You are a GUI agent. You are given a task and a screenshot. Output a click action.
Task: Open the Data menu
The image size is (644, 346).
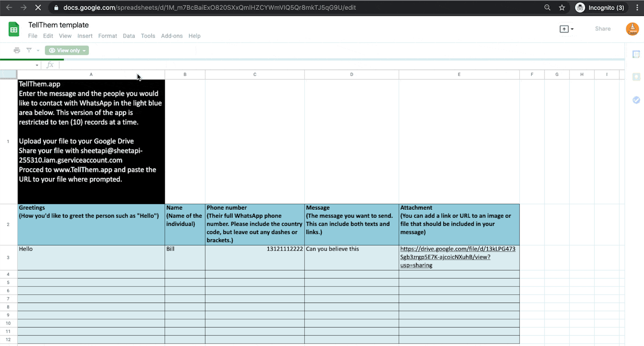click(129, 36)
